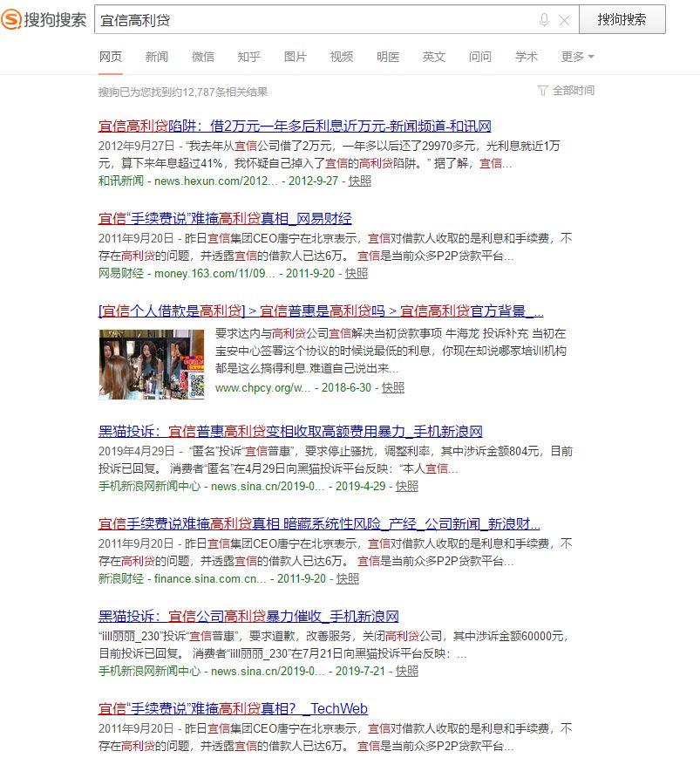Activate the microphone voice search icon

tap(544, 20)
